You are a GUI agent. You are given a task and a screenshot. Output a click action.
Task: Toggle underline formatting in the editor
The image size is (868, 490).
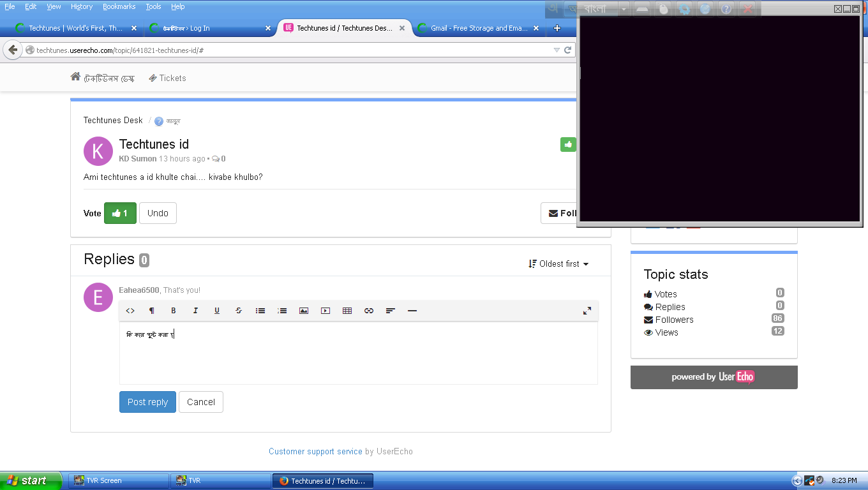[217, 311]
